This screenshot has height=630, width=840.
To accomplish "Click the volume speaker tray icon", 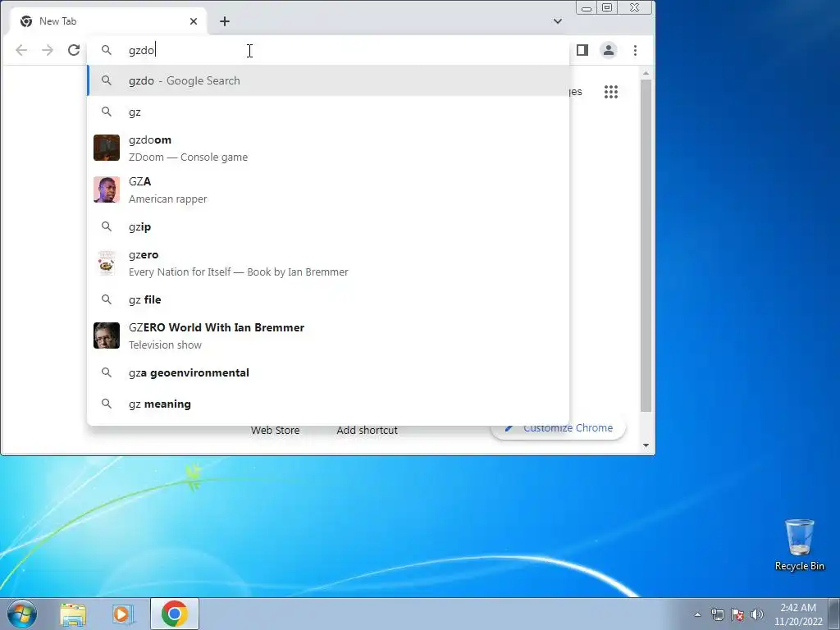I will tap(757, 614).
